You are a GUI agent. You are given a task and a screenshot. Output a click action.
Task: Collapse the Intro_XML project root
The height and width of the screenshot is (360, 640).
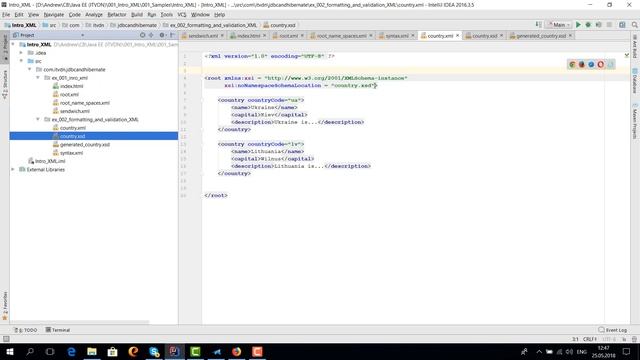(x=13, y=44)
